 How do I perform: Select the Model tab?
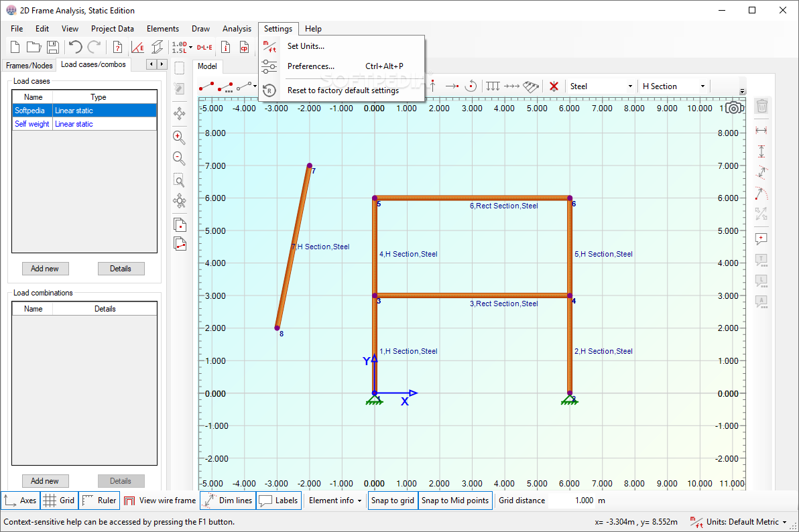pos(207,66)
